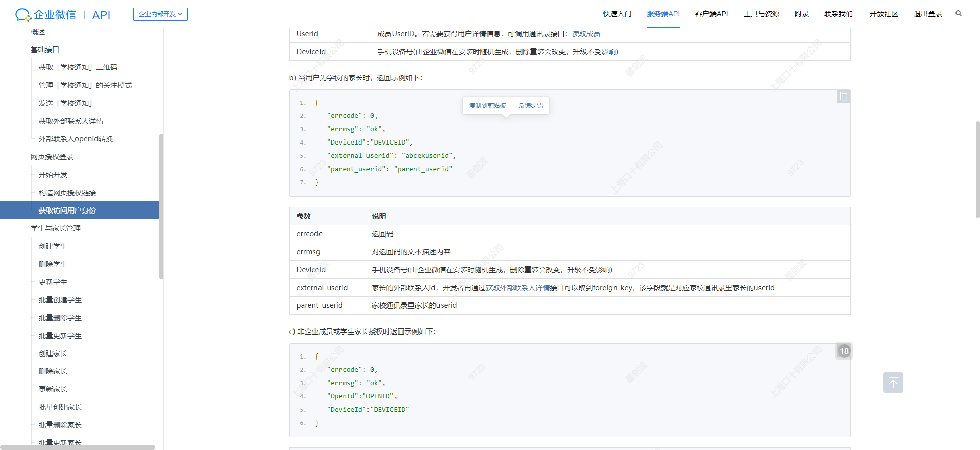Screen dimensions: 980x450
Task: Click the API title link
Action: tap(101, 15)
